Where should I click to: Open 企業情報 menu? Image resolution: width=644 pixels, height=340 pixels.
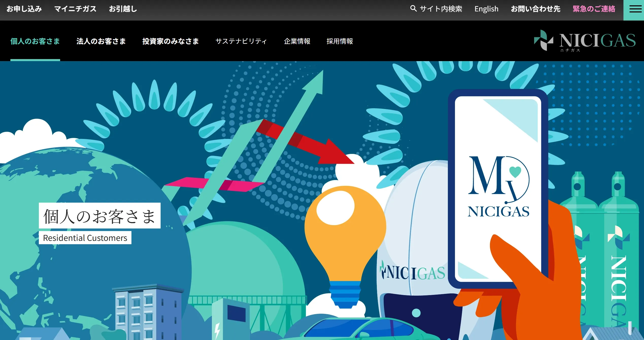[x=297, y=41]
